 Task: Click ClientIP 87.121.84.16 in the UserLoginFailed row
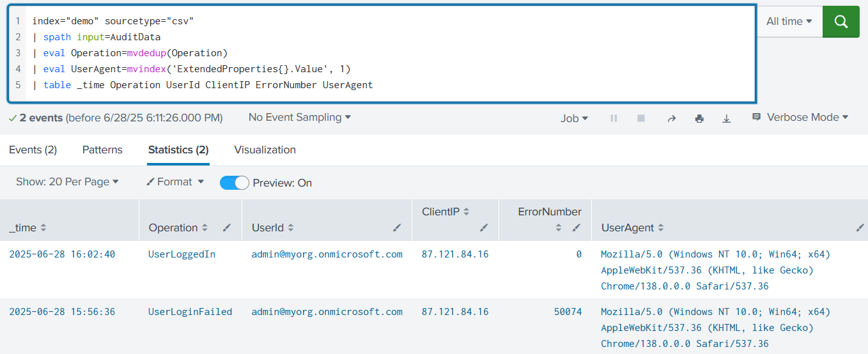[x=455, y=312]
